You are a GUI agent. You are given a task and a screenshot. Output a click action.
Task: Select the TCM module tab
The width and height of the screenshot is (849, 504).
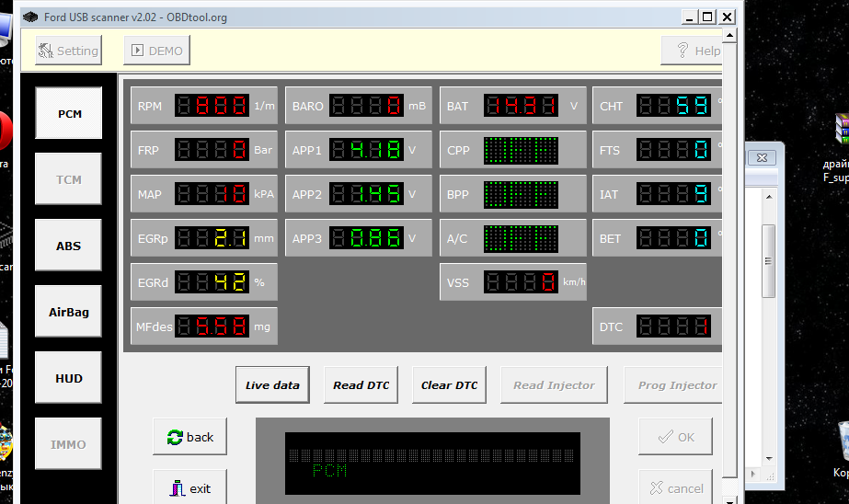(69, 179)
